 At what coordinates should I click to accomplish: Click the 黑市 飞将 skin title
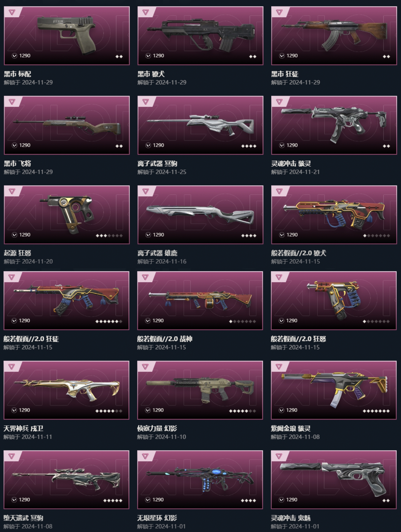click(17, 163)
